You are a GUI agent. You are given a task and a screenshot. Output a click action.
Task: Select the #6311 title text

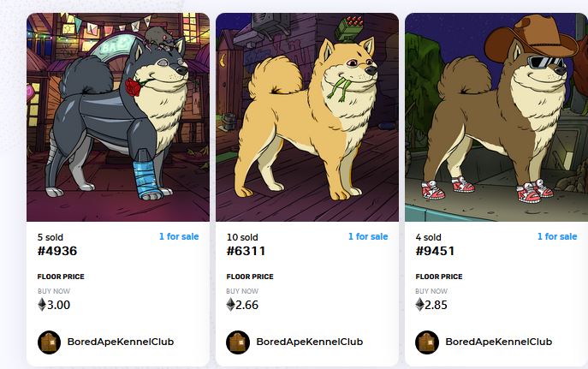click(x=246, y=251)
